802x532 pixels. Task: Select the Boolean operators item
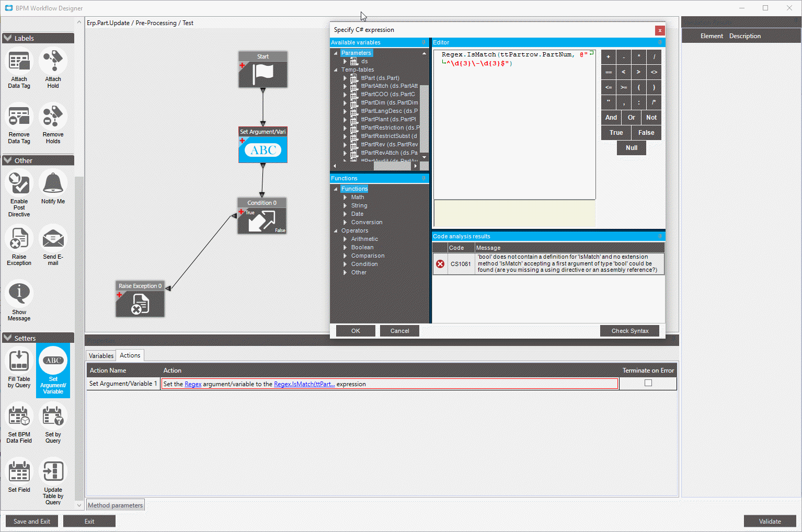(362, 247)
